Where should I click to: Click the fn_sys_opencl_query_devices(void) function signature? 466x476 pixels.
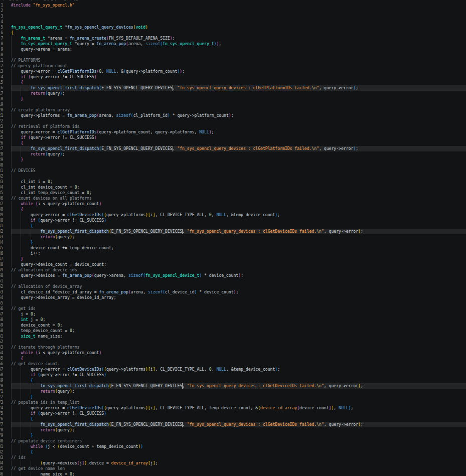point(107,27)
